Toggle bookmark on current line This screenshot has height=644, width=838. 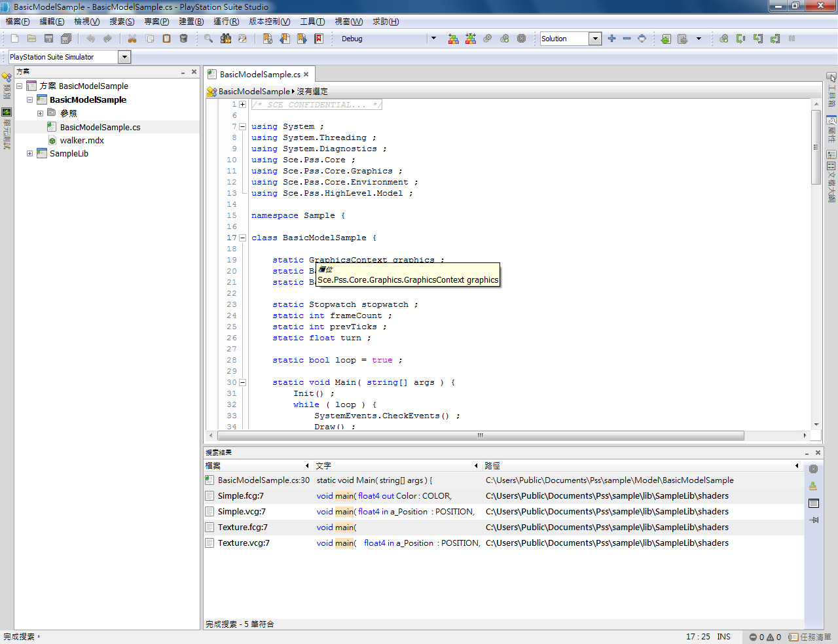point(268,39)
